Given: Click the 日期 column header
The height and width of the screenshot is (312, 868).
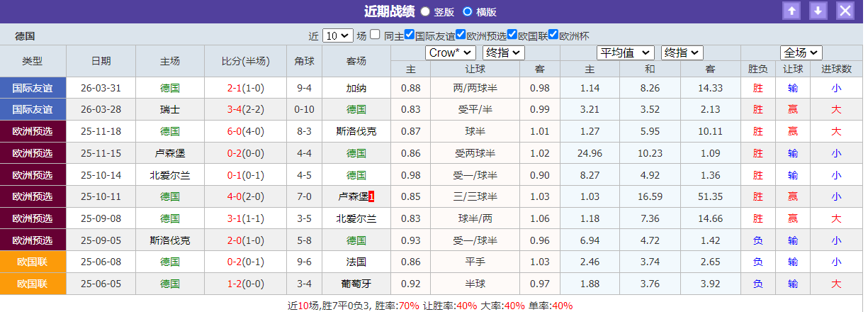Looking at the screenshot, I should [x=101, y=61].
